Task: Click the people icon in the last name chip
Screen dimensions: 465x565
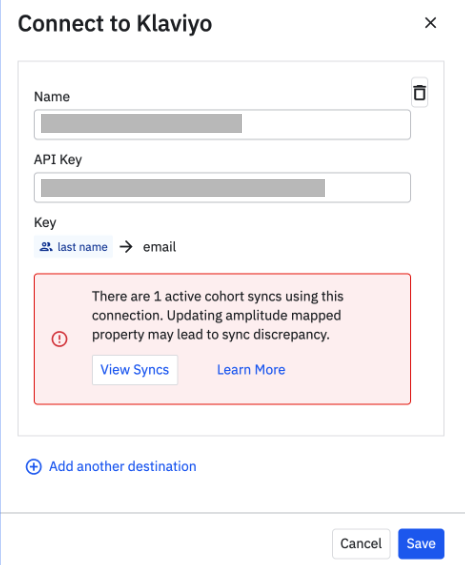Action: [46, 247]
